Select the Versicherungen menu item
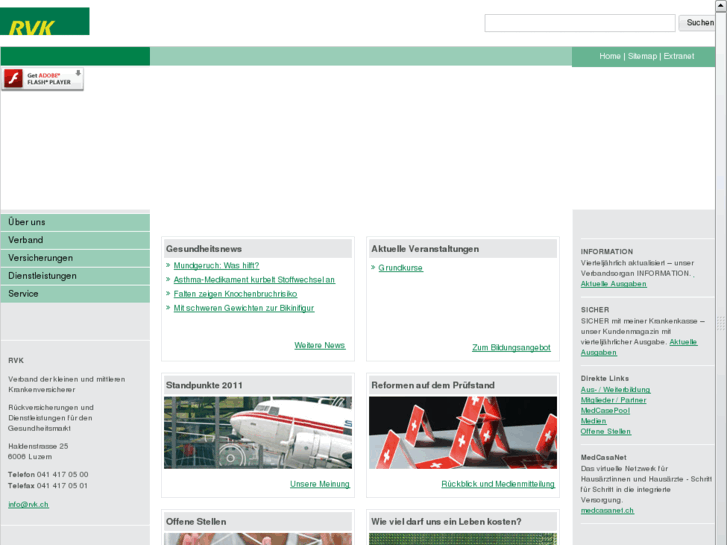The width and height of the screenshot is (727, 545). click(75, 258)
